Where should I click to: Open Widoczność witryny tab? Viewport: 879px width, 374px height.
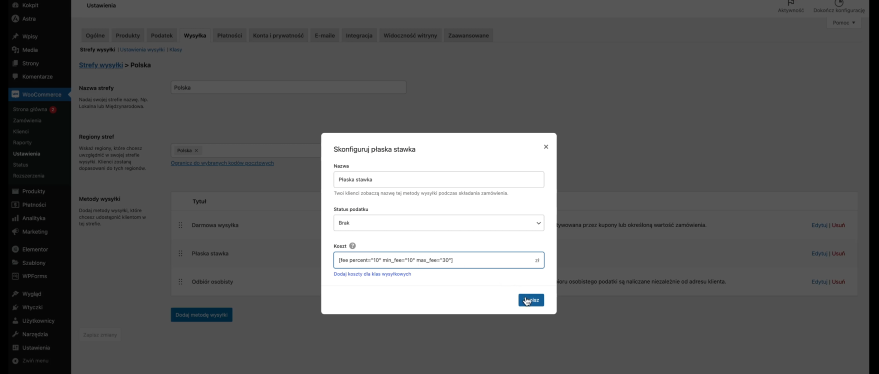pyautogui.click(x=411, y=35)
